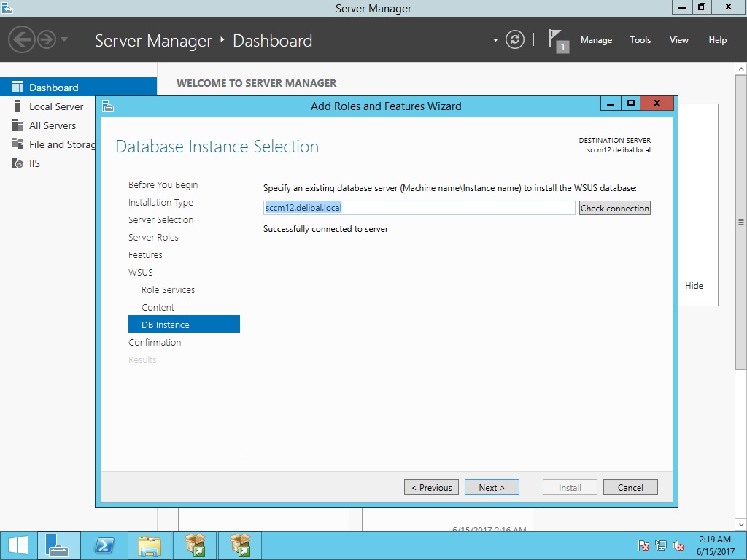Image resolution: width=747 pixels, height=560 pixels.
Task: Go to the Previous wizard page
Action: click(431, 487)
